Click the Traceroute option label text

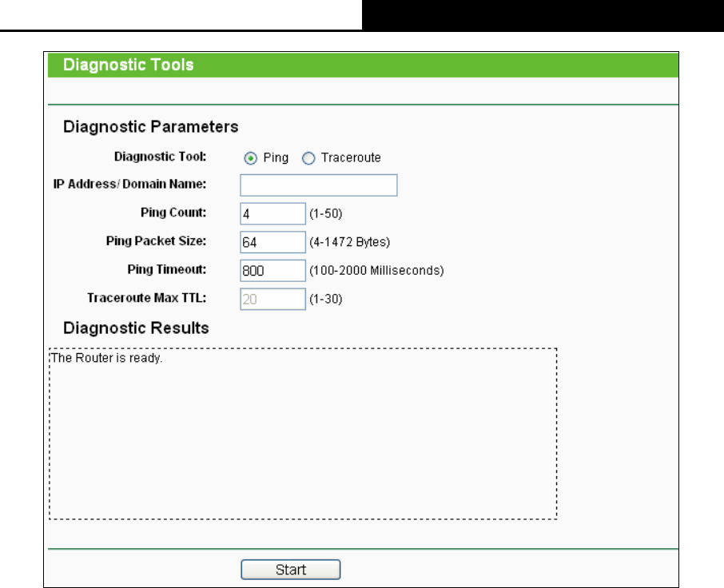pyautogui.click(x=351, y=158)
